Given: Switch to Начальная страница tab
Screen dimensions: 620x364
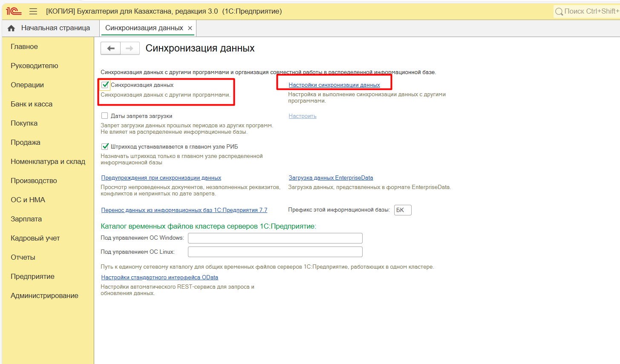Looking at the screenshot, I should pyautogui.click(x=55, y=28).
